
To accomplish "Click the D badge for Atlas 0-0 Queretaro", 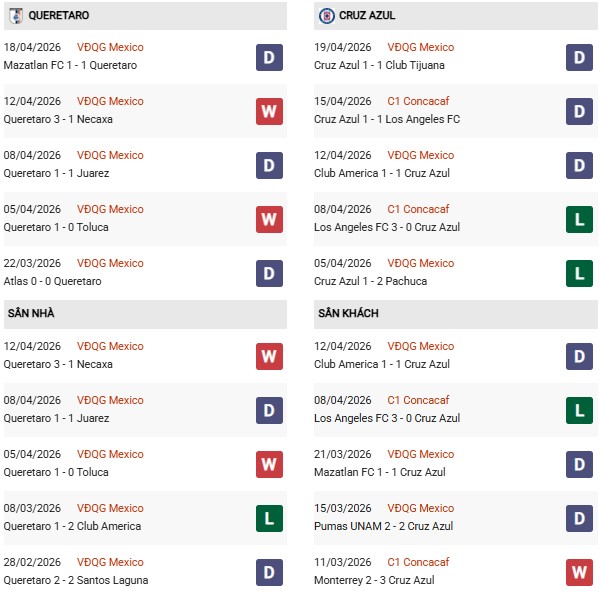I will click(269, 273).
